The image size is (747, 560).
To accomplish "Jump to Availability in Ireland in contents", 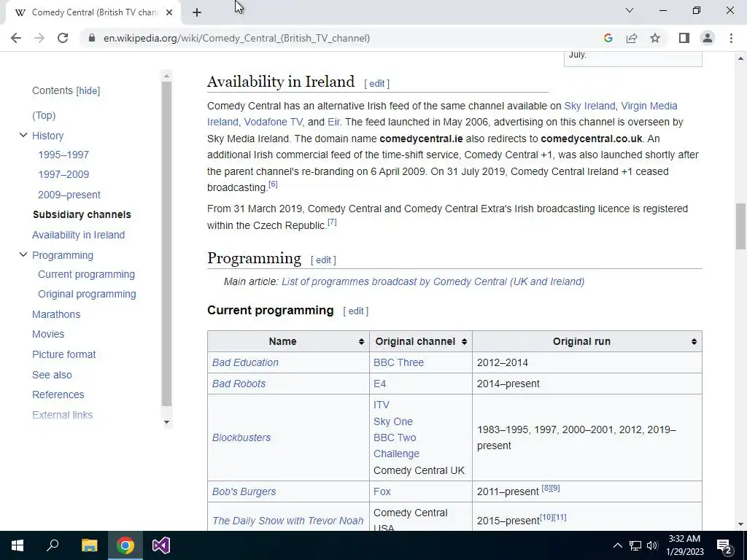I will click(78, 235).
